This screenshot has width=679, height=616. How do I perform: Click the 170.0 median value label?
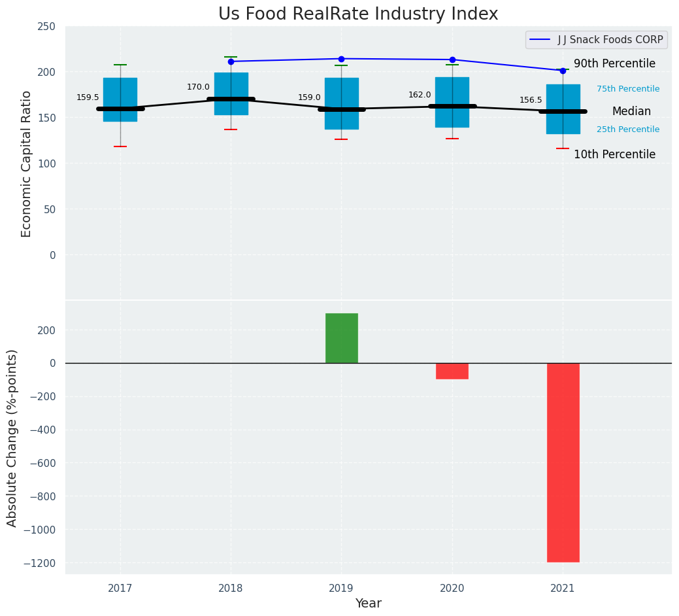[x=198, y=87]
